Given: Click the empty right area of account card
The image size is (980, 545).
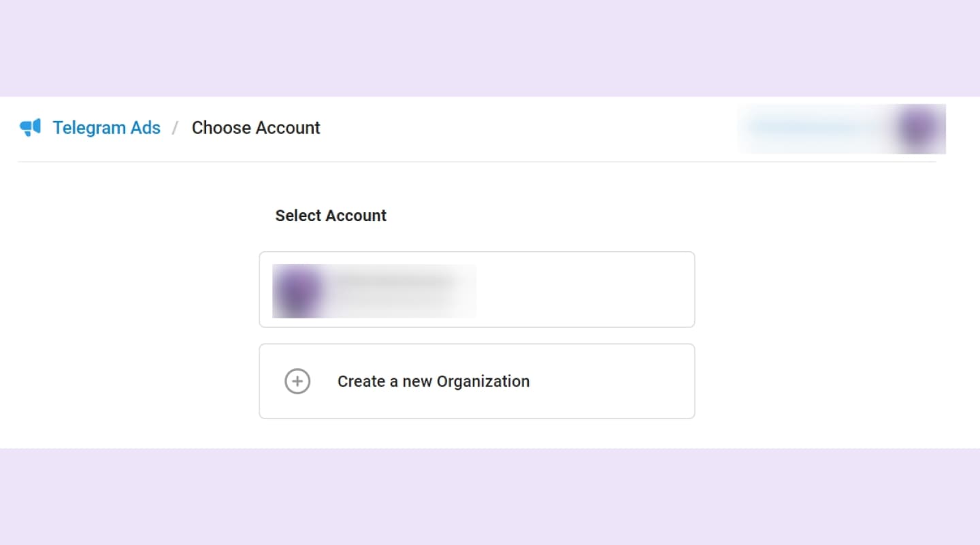Looking at the screenshot, I should tap(585, 289).
